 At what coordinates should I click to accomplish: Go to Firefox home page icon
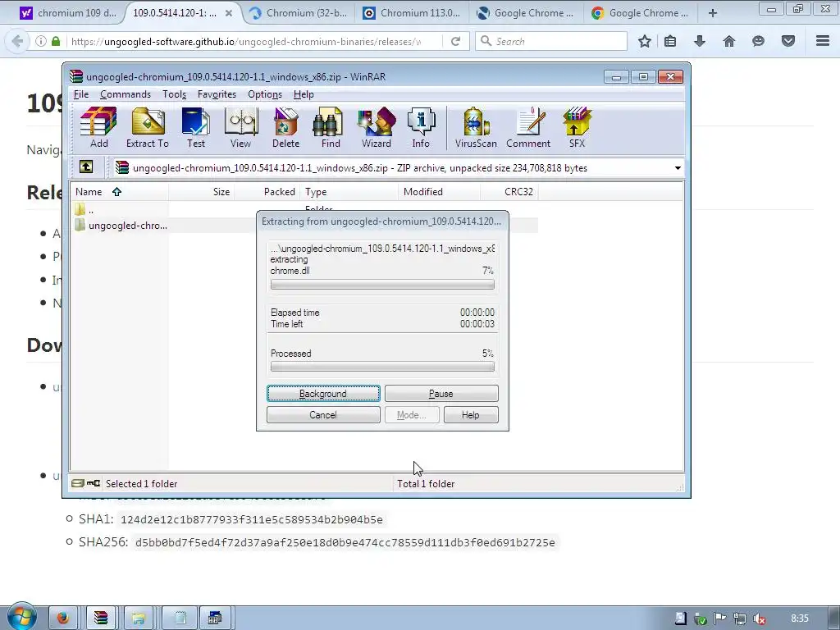(728, 41)
